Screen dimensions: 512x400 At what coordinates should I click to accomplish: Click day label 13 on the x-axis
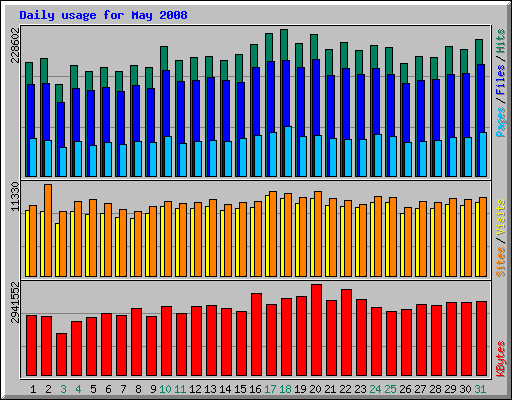[x=210, y=389]
